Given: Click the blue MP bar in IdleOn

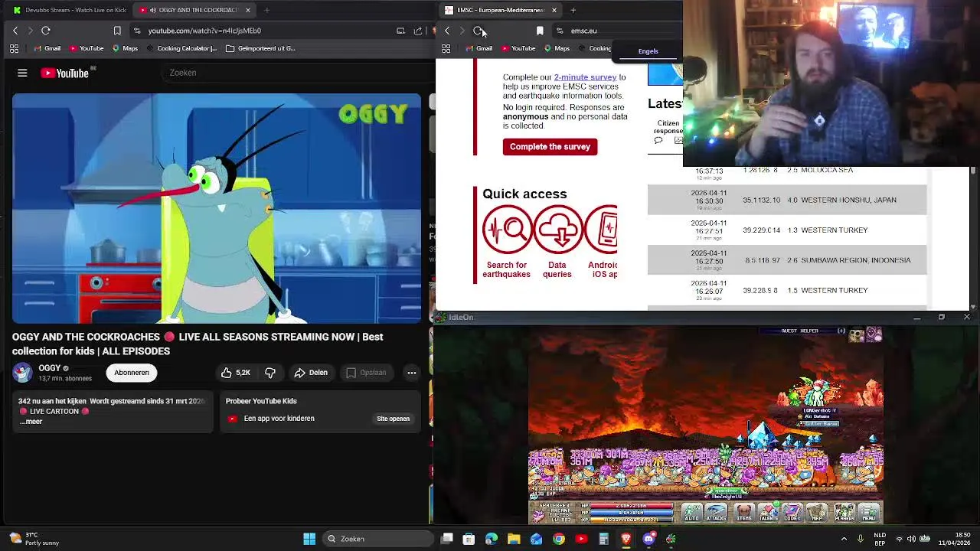Looking at the screenshot, I should pyautogui.click(x=631, y=513).
